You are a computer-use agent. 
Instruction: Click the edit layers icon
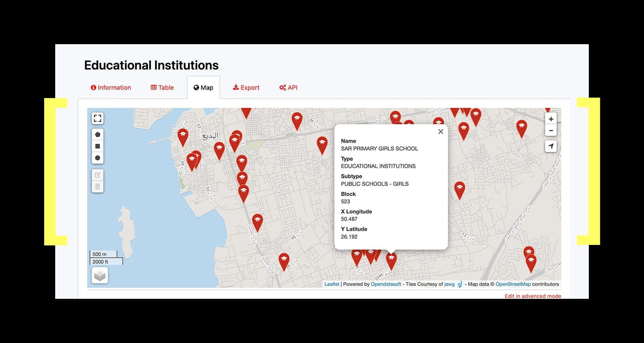98,175
